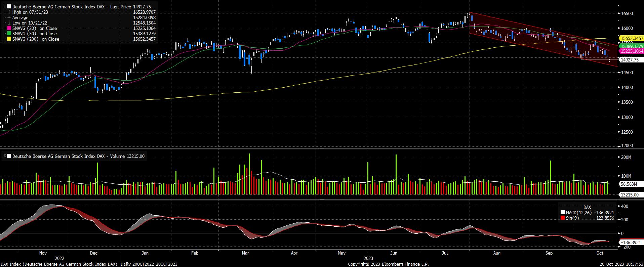Click the white DAX Last Price color swatch
644x267 pixels.
9,6
